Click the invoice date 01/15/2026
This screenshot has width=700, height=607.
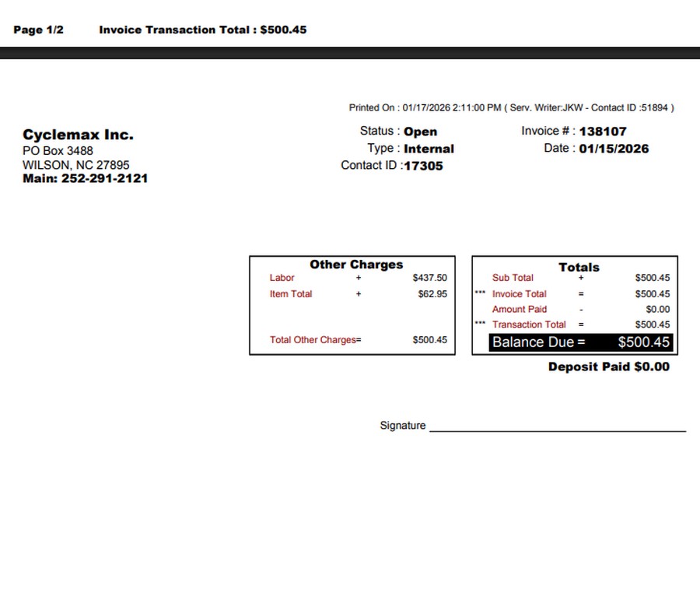click(x=614, y=149)
